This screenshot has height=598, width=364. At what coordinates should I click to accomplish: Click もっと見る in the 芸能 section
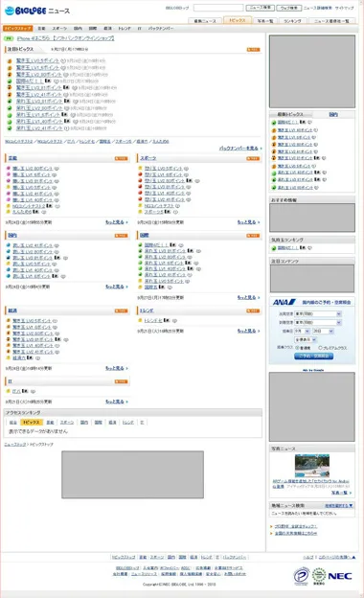click(115, 222)
